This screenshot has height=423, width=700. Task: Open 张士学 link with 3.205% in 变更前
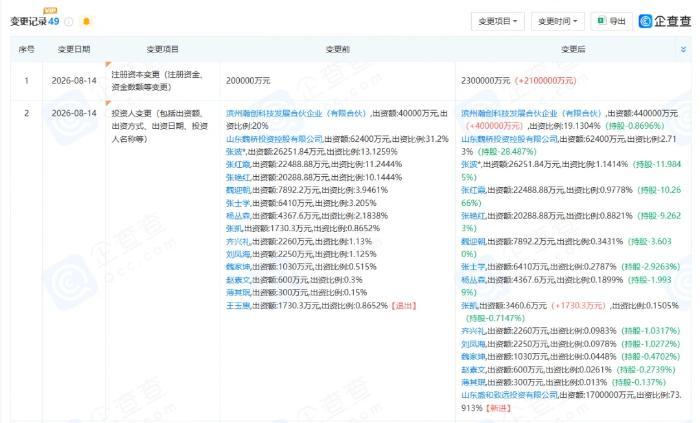(x=238, y=203)
